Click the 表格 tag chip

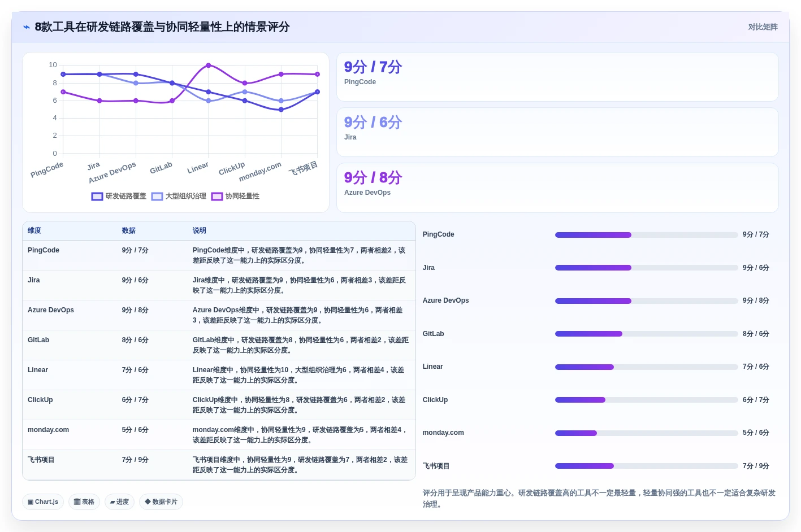click(x=84, y=502)
